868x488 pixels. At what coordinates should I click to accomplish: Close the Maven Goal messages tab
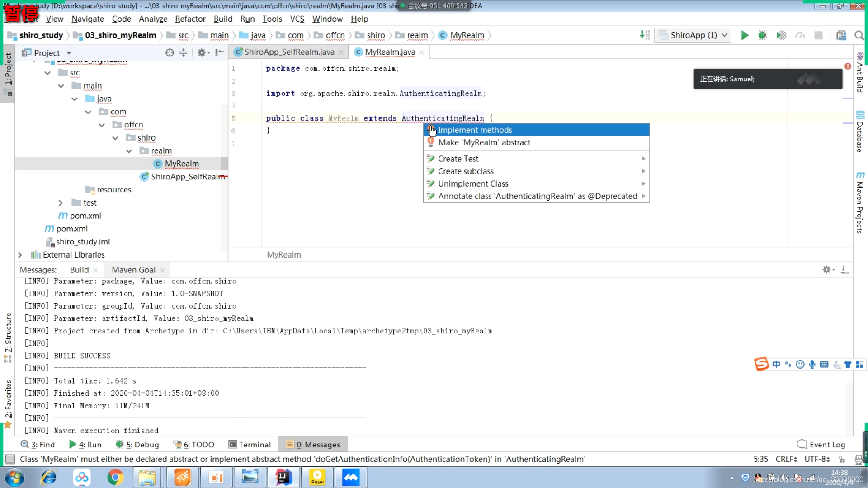click(x=162, y=270)
